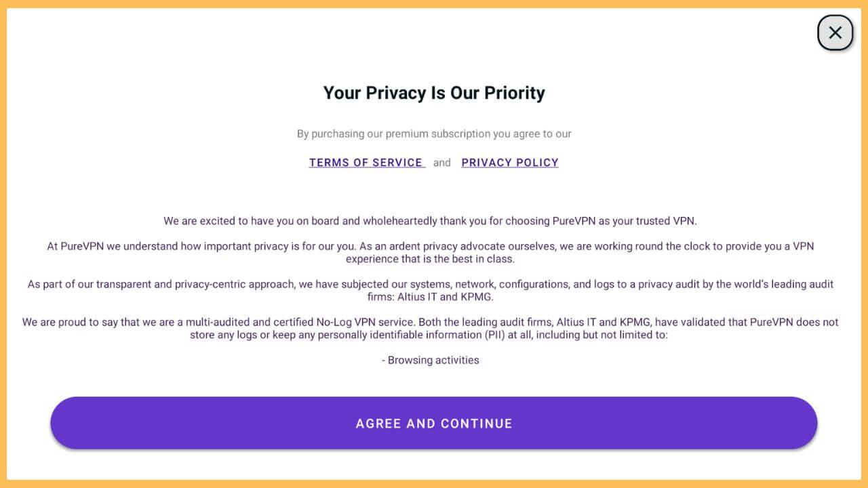
Task: Accept terms via the purple AGREE AND CONTINUE button
Action: [434, 423]
